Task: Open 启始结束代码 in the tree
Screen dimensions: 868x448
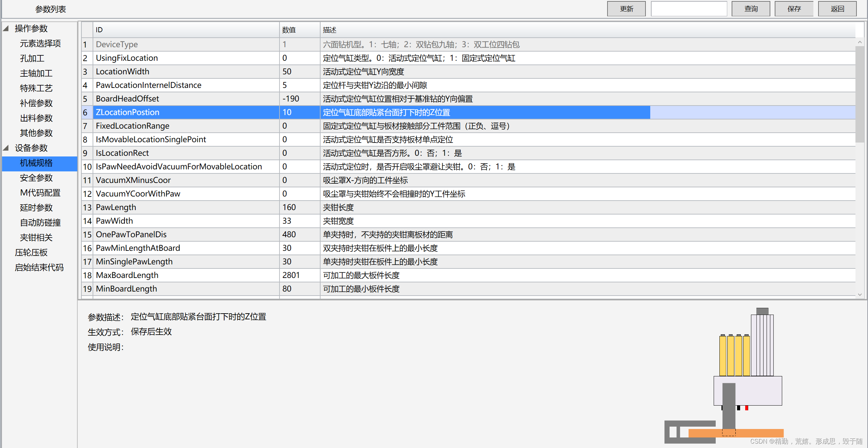Action: click(39, 267)
